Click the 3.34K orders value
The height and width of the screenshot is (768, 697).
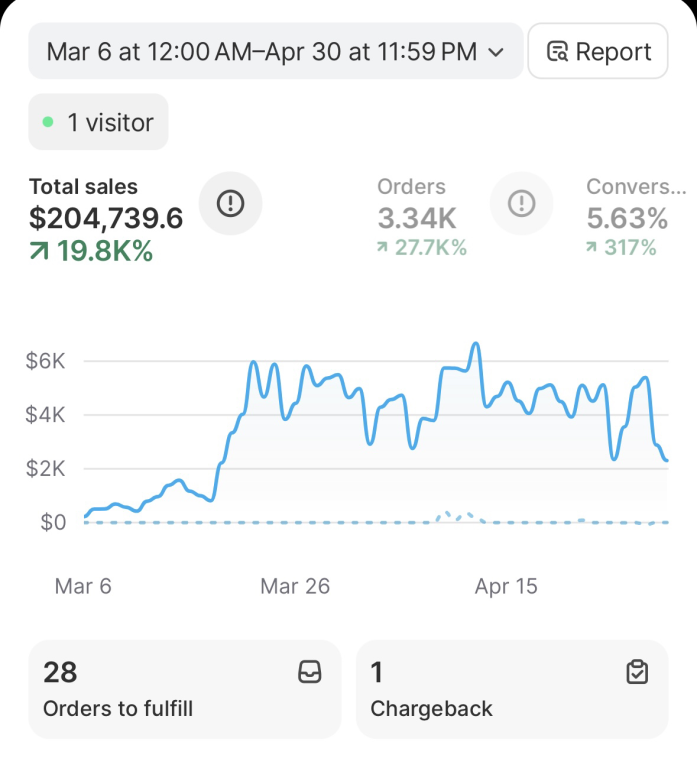coord(417,218)
